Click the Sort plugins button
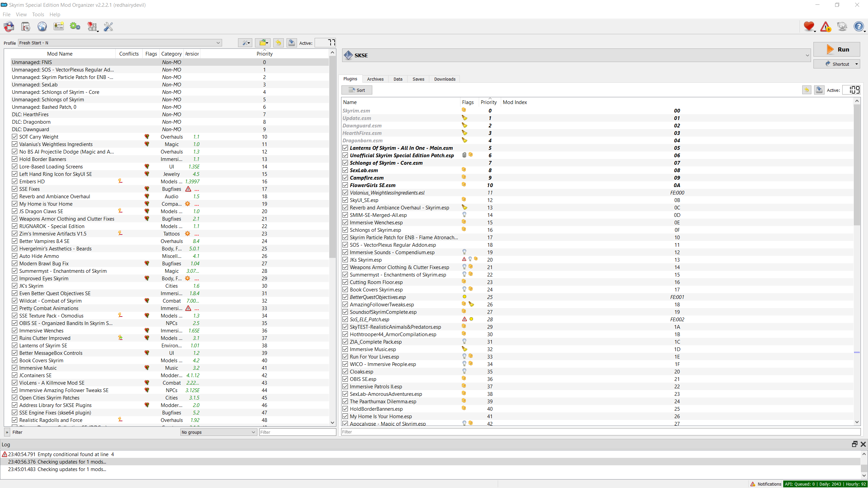 pos(357,90)
